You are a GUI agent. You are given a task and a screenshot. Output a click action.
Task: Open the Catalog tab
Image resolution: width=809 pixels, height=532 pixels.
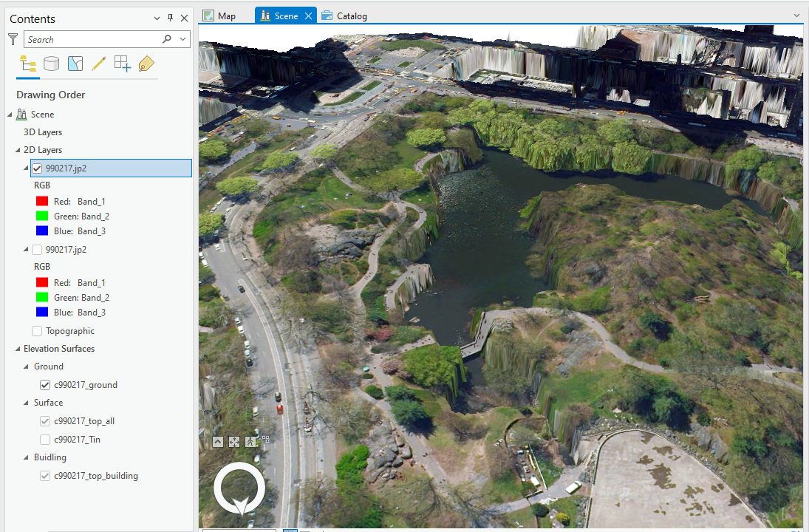(x=344, y=16)
